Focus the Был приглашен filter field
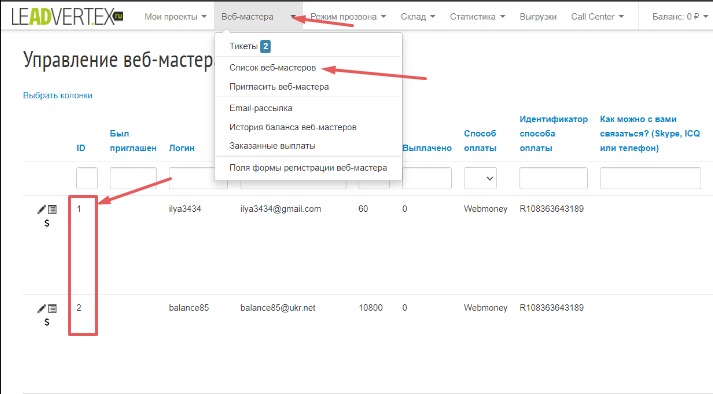This screenshot has width=713, height=394. [x=133, y=178]
